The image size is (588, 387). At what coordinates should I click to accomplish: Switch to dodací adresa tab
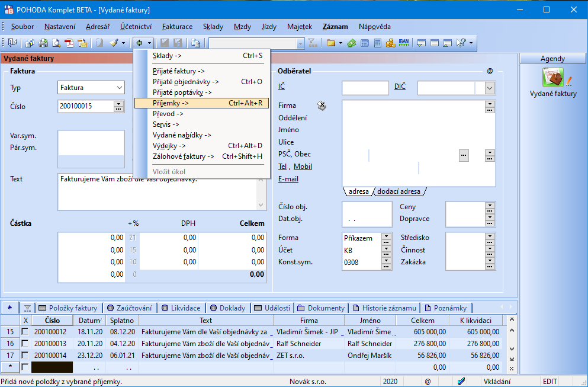pos(399,191)
